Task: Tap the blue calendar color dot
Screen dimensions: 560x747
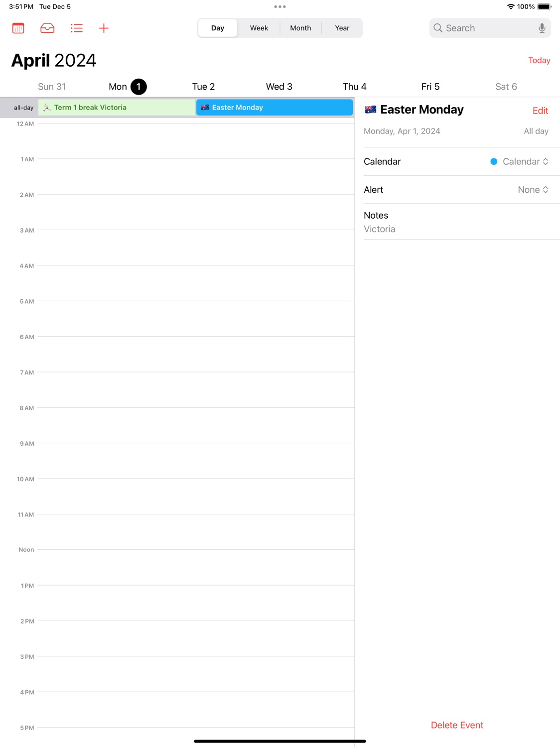Action: pyautogui.click(x=494, y=161)
